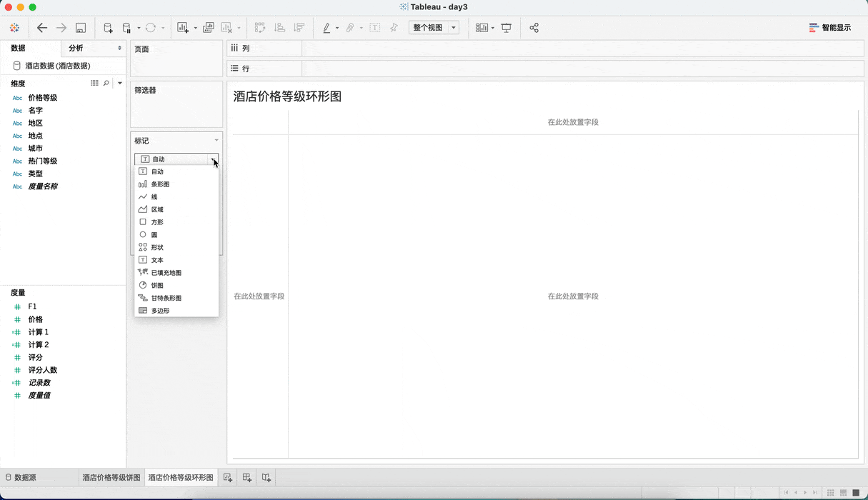Click the Tableau logo start icon

point(14,28)
